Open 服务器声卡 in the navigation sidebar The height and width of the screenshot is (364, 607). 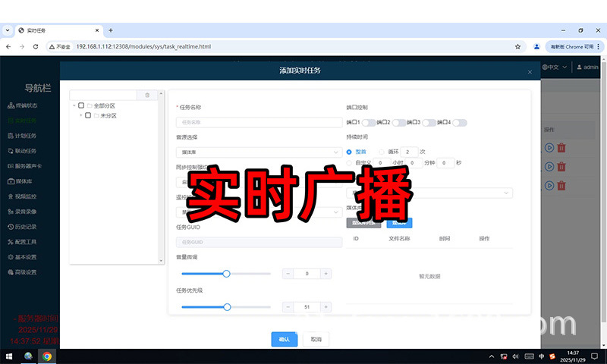click(25, 166)
